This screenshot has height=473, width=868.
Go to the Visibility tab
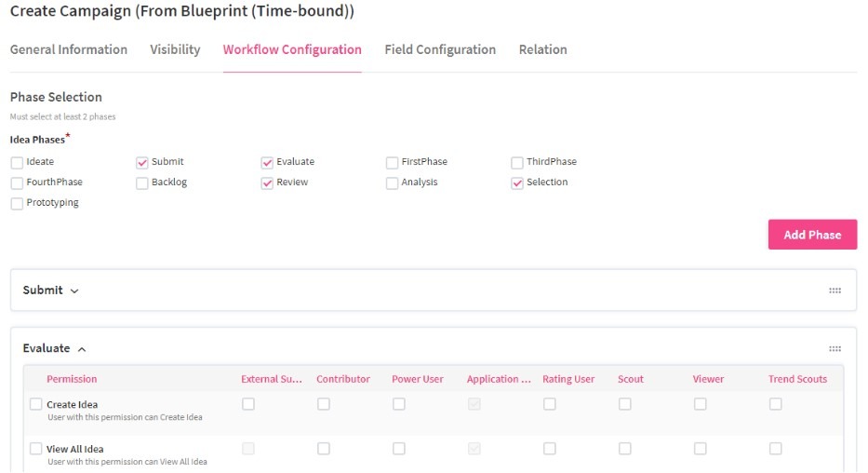click(175, 50)
